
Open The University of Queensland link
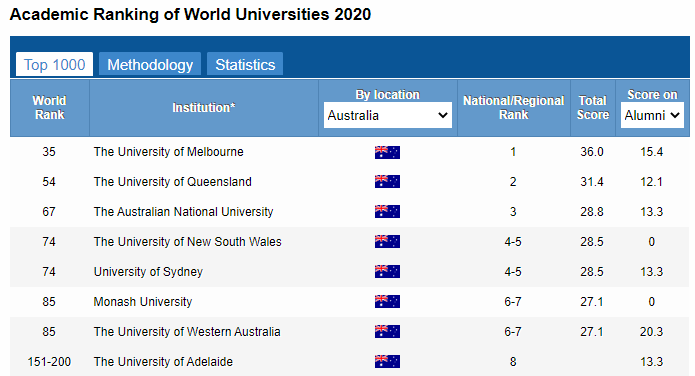coord(172,182)
